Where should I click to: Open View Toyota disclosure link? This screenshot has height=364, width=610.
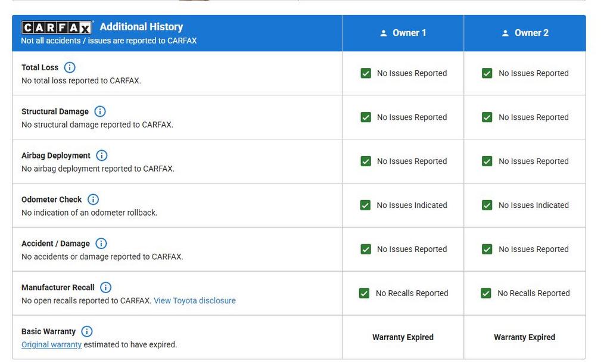[195, 301]
